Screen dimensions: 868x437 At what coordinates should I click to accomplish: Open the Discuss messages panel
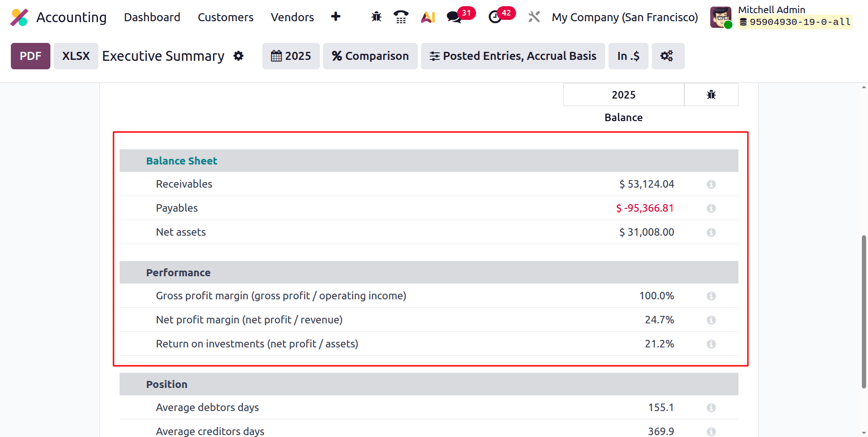pos(453,17)
